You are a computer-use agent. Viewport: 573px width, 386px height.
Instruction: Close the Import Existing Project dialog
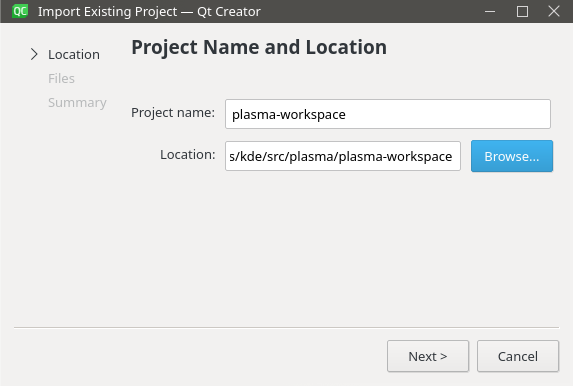554,11
